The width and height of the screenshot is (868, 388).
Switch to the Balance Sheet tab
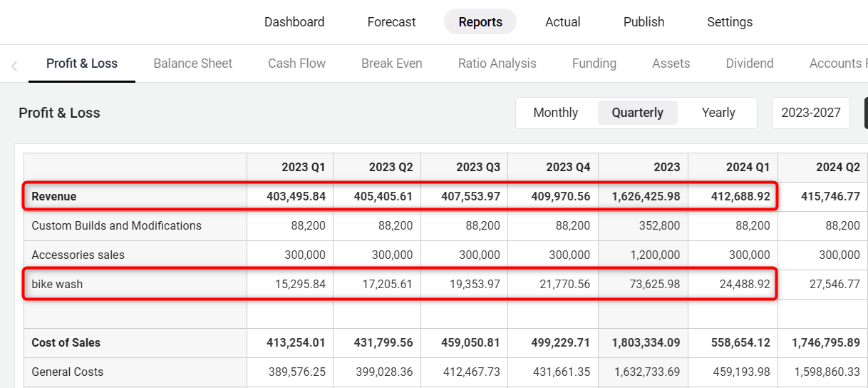[x=192, y=63]
